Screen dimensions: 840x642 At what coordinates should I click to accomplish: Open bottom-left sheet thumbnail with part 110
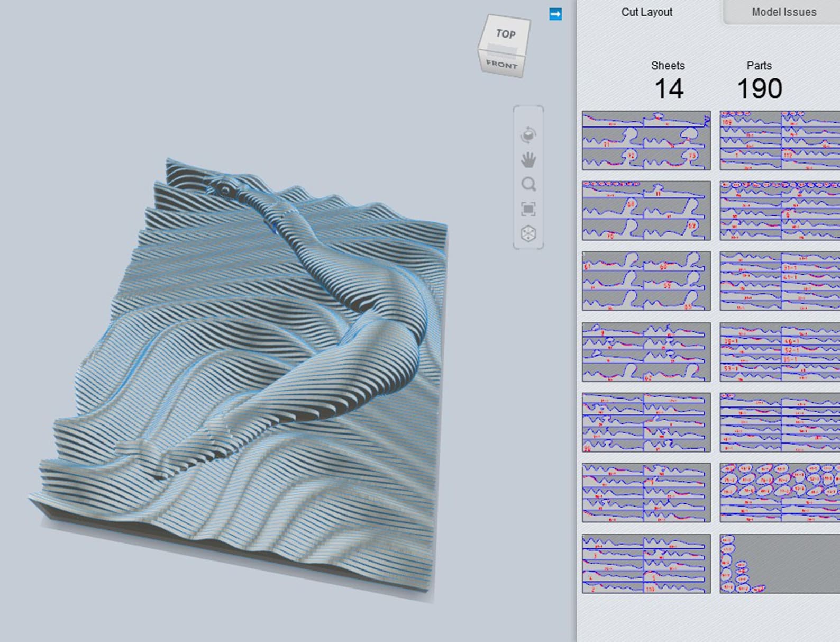coord(646,564)
